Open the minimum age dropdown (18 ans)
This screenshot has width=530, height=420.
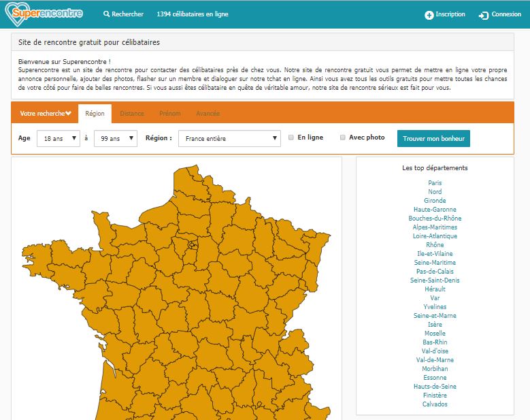[x=59, y=138]
